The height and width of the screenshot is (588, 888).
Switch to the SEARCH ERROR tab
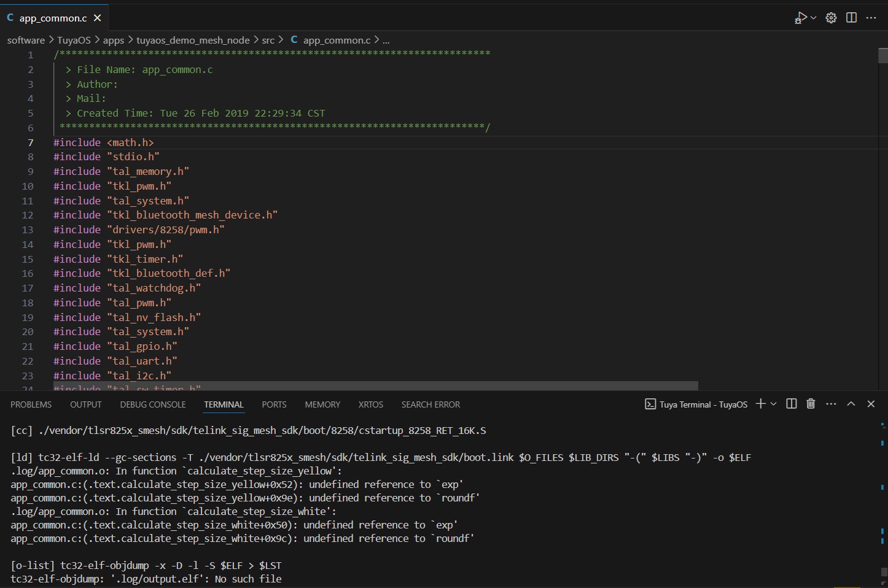(430, 404)
